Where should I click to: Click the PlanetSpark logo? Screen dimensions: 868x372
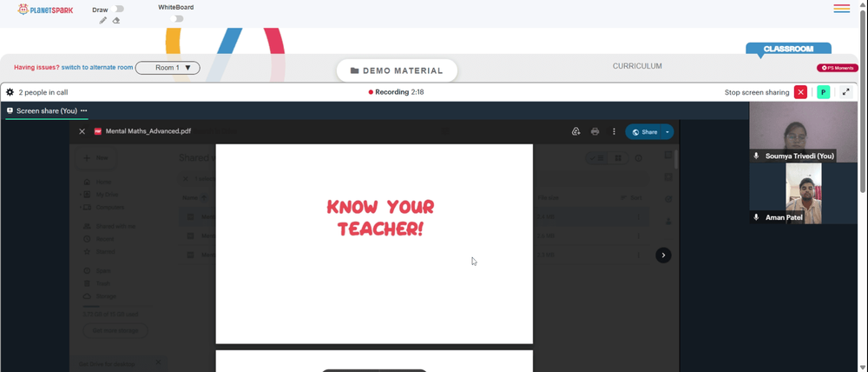(45, 10)
